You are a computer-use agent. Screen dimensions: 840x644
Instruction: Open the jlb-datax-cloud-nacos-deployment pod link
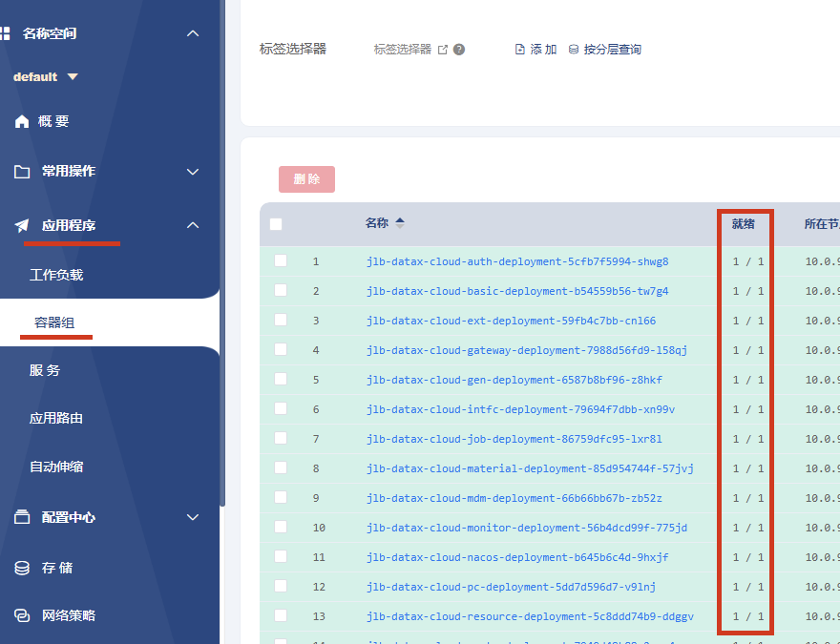[517, 557]
